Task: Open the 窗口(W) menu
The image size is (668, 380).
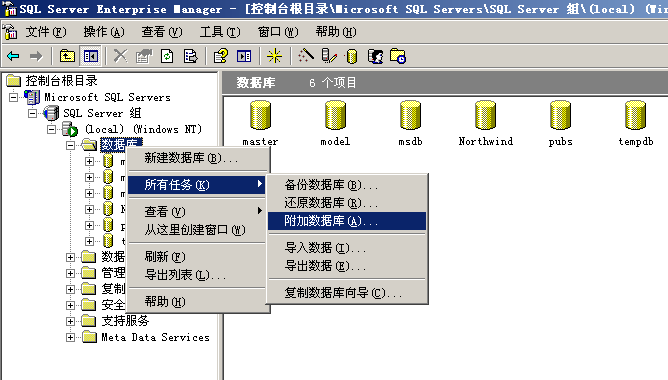Action: click(x=278, y=32)
